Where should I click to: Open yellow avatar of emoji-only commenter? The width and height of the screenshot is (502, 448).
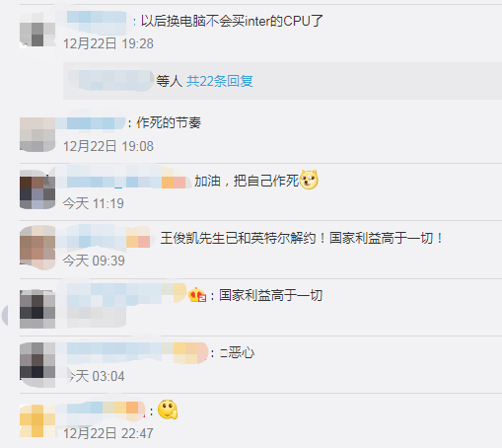[37, 420]
